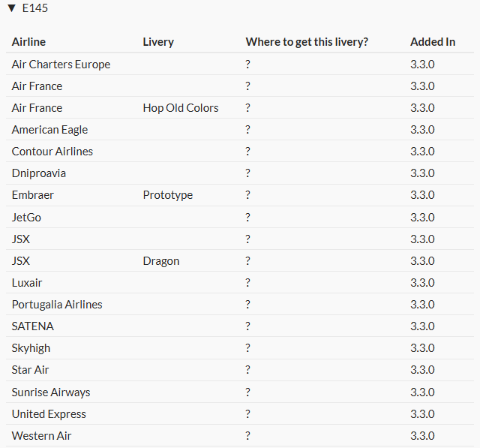Click Contour Airlines in the table
This screenshot has height=448, width=480.
tap(52, 152)
